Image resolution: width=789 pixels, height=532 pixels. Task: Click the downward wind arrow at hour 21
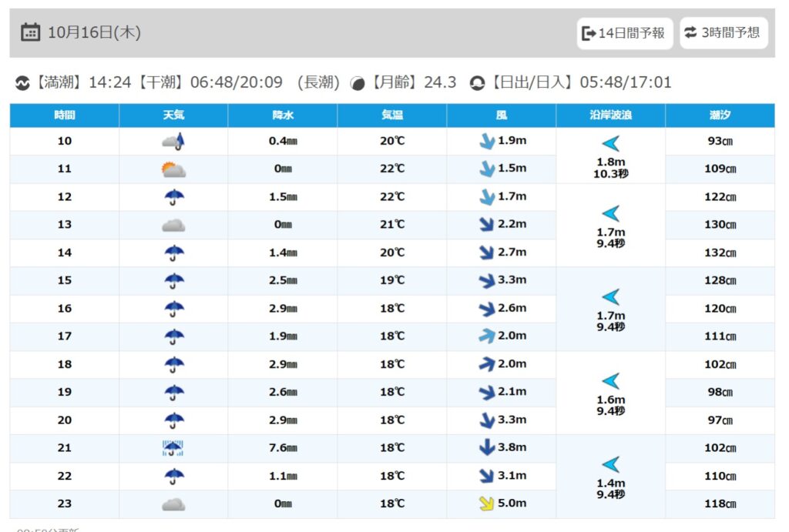[x=487, y=448]
